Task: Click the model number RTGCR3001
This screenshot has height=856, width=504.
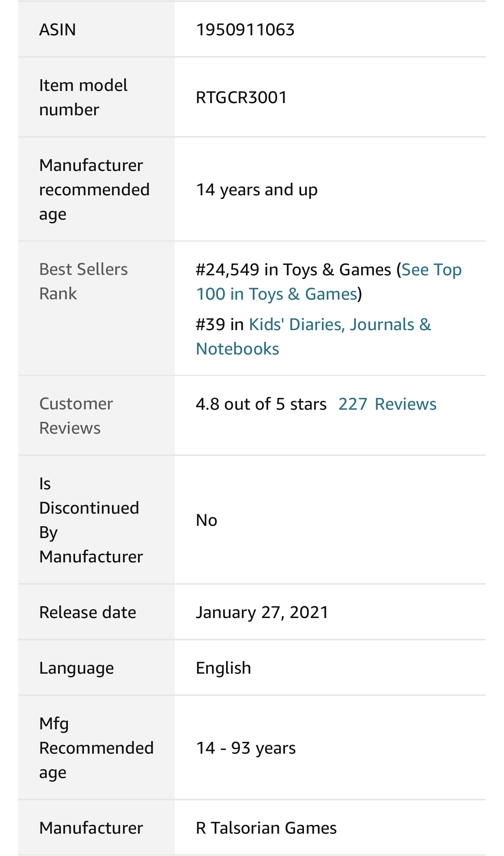Action: 241,97
